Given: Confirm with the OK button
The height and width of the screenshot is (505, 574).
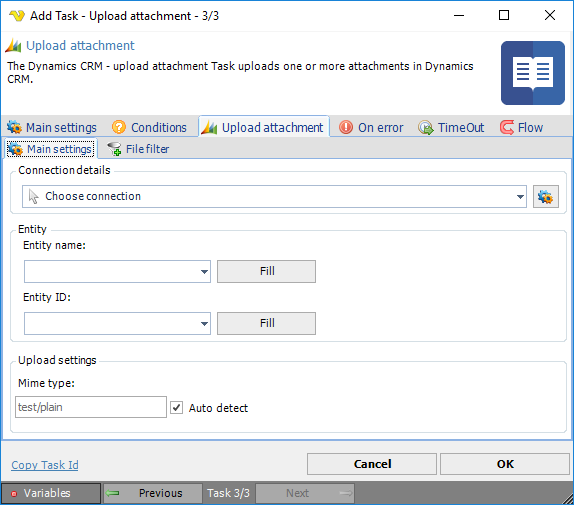Looking at the screenshot, I should click(505, 464).
